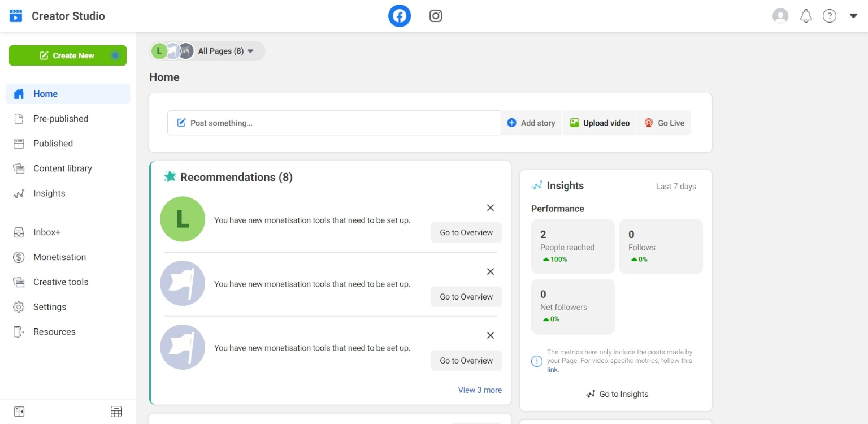868x424 pixels.
Task: Open the help question mark icon
Action: point(830,16)
